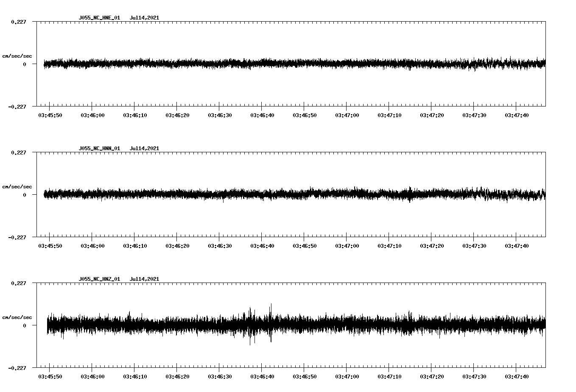Click the -0.227 lower amplitude limit on middle plot

(17, 238)
